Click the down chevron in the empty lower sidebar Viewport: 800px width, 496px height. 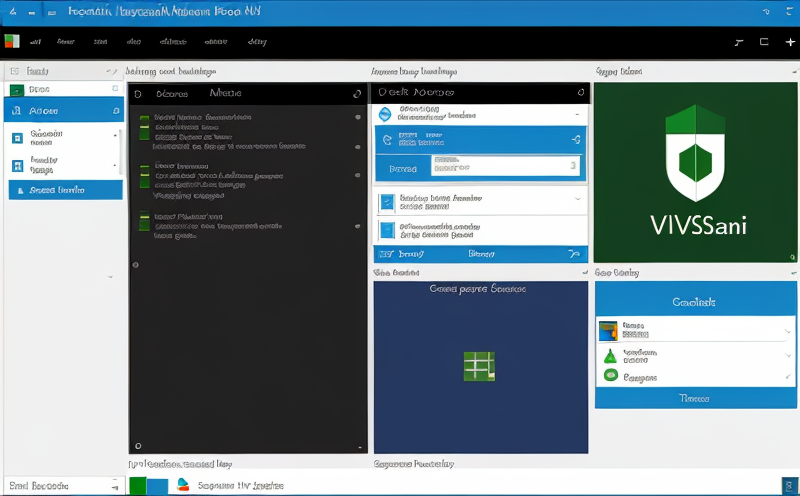pyautogui.click(x=110, y=277)
